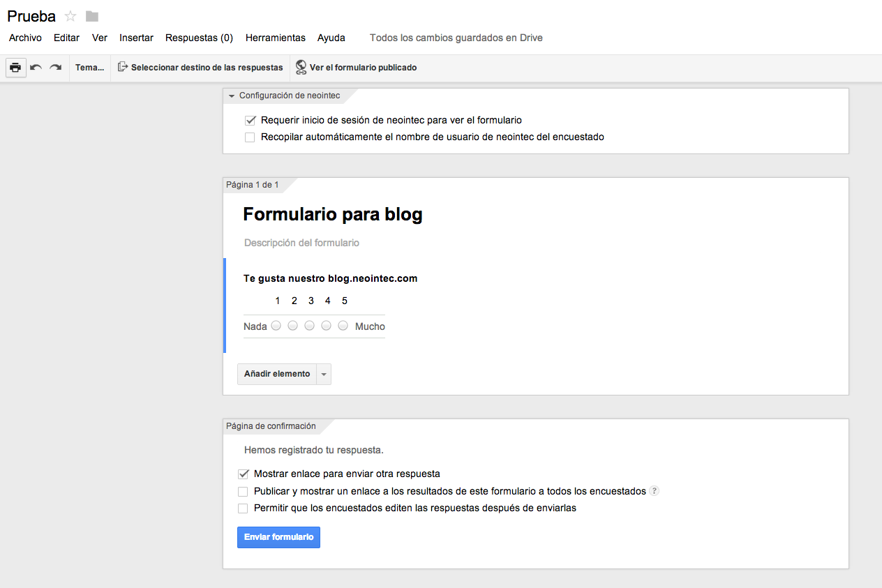The image size is (882, 588).
Task: Click the Página de confirmación label
Action: 271,425
